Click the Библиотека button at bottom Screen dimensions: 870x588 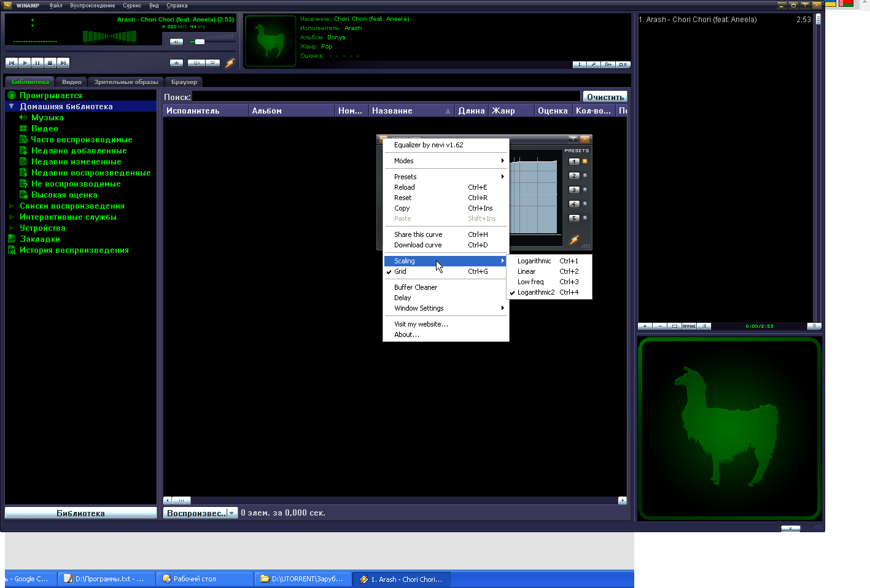(80, 513)
